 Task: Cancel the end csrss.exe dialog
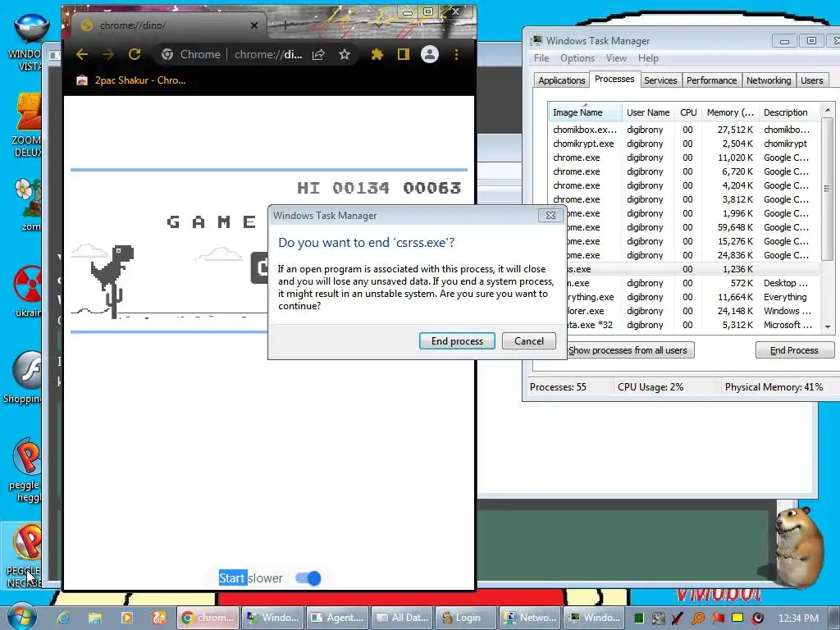pos(529,341)
